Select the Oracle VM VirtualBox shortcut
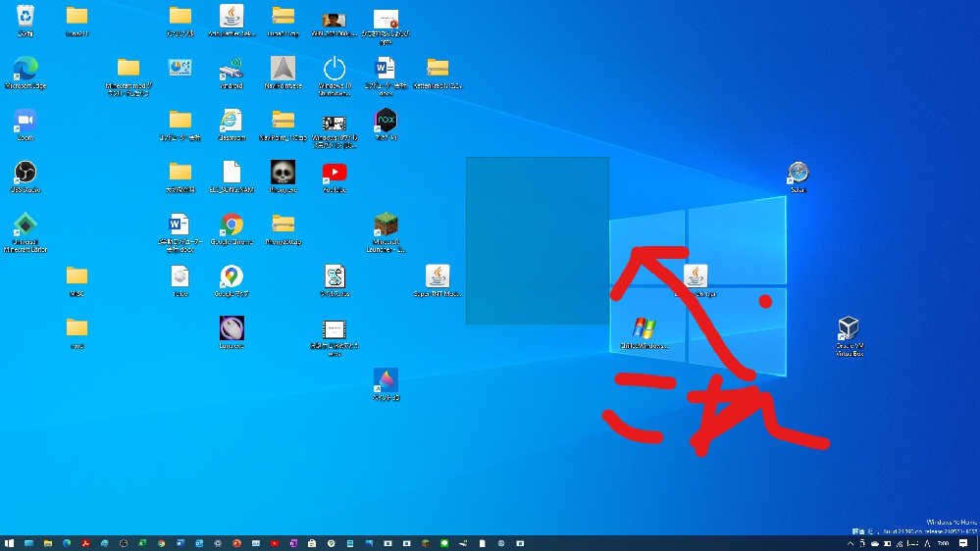 [850, 335]
